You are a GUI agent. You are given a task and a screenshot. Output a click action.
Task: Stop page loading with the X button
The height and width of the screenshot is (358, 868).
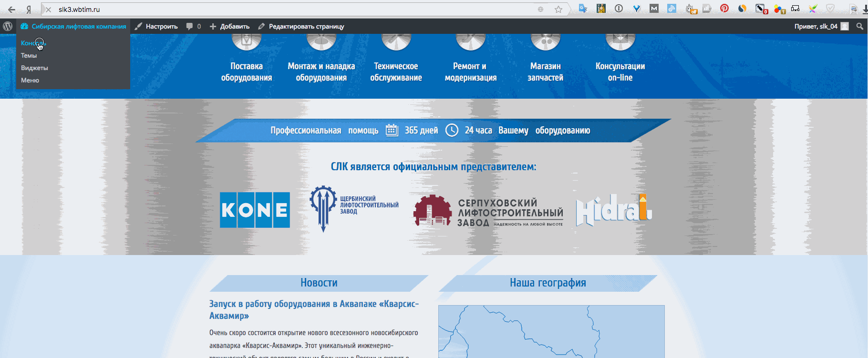pyautogui.click(x=48, y=10)
